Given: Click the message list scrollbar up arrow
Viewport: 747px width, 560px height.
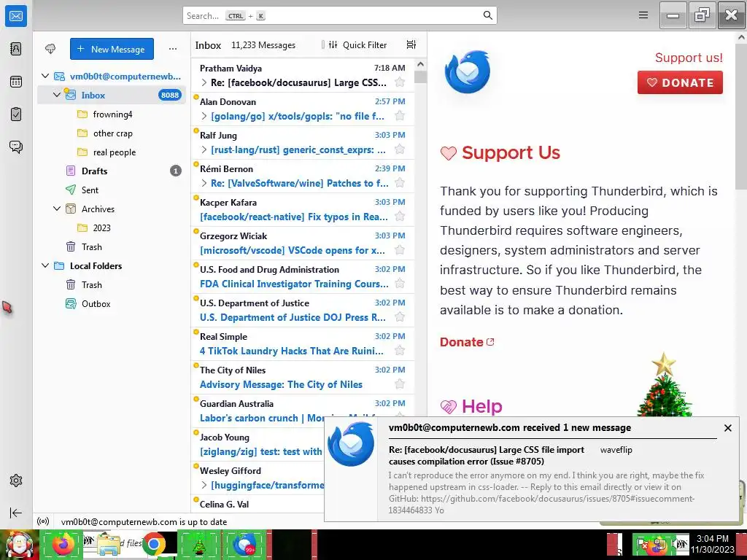Looking at the screenshot, I should click(x=420, y=64).
